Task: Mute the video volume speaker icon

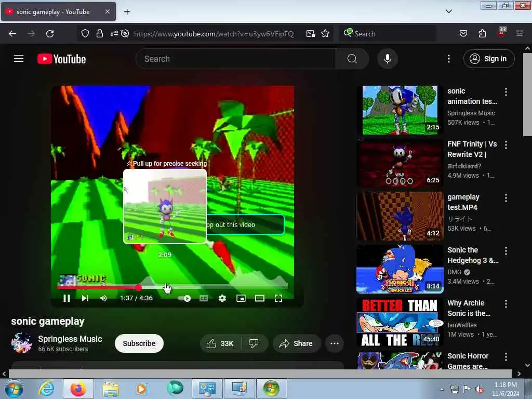Action: click(103, 298)
